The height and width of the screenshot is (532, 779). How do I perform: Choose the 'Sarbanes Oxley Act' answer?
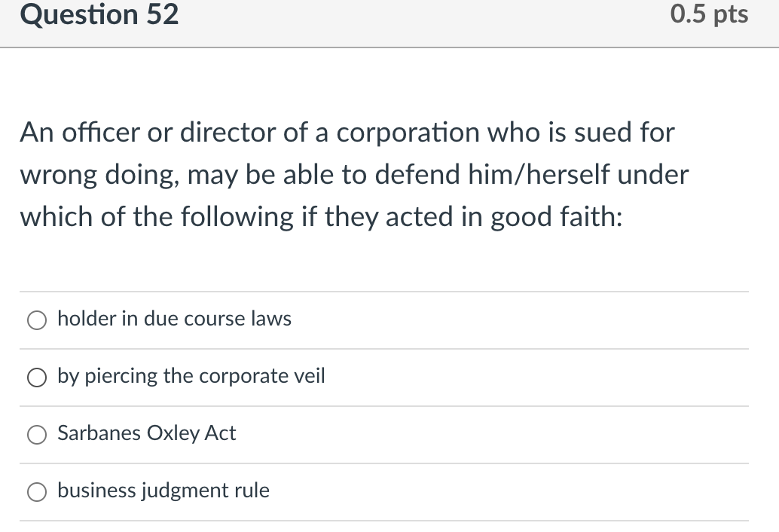tap(36, 434)
